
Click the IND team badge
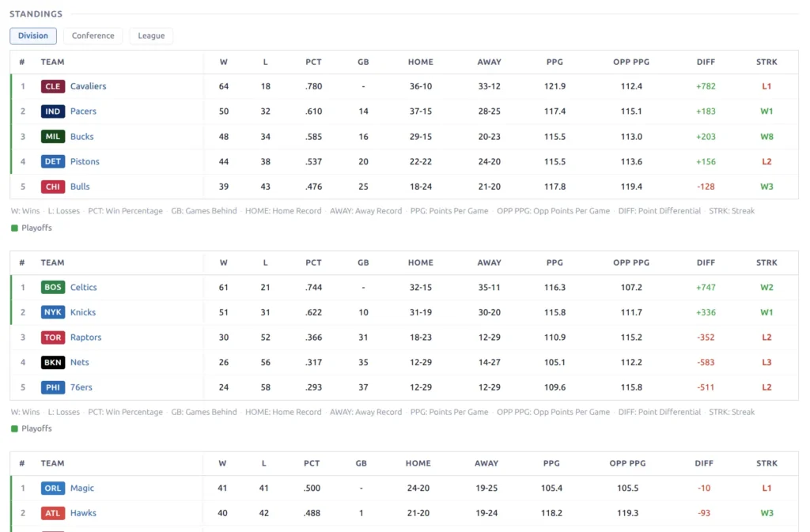pos(53,111)
